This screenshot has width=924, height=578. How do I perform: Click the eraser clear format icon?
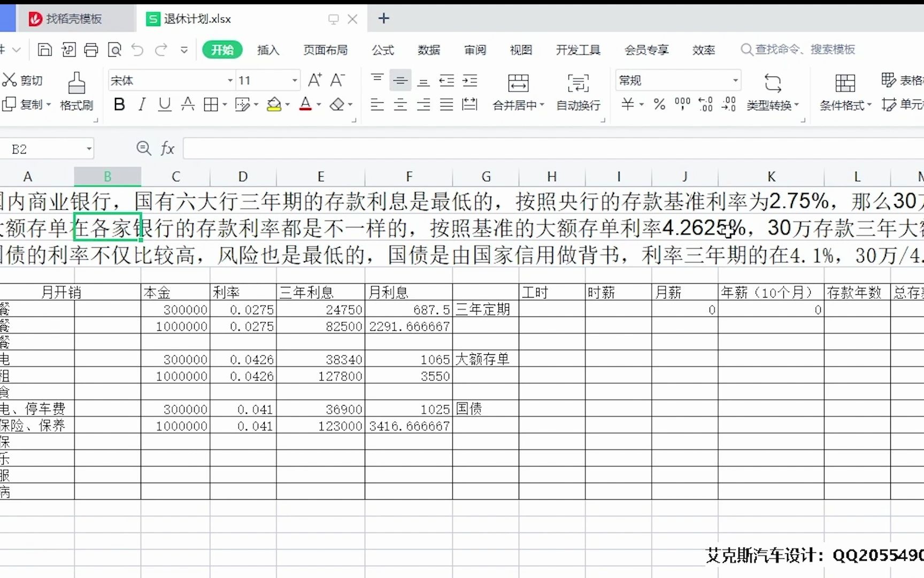(x=337, y=104)
